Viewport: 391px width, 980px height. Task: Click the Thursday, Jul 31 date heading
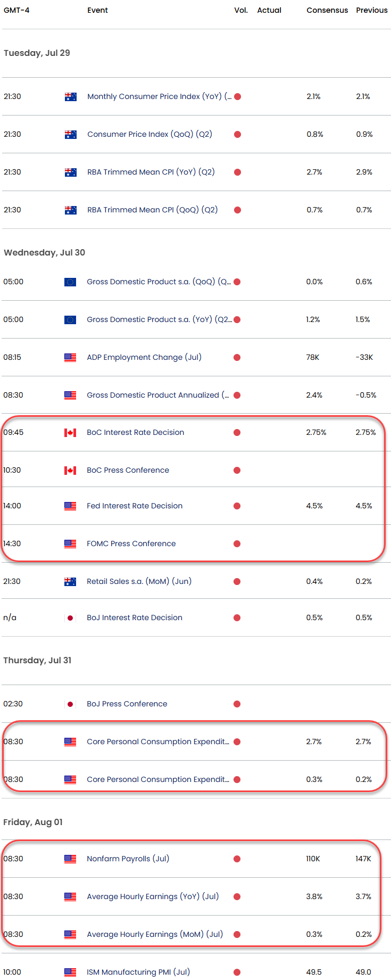click(x=37, y=661)
